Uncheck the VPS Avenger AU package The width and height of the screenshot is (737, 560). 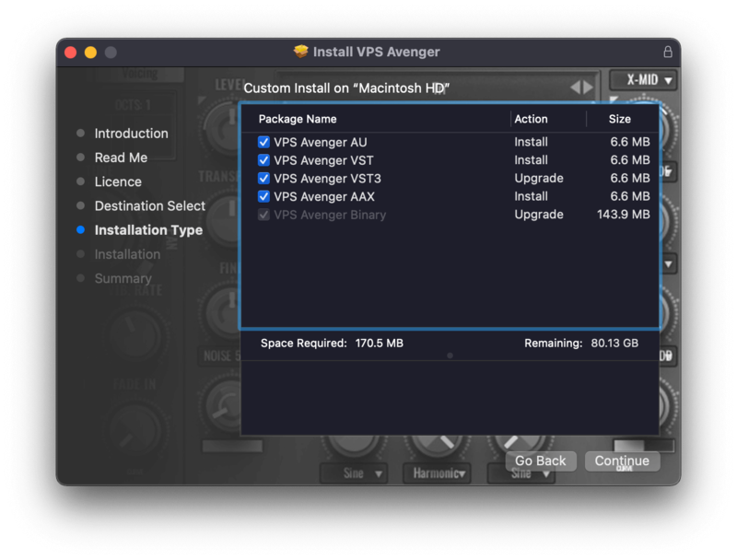click(x=264, y=142)
